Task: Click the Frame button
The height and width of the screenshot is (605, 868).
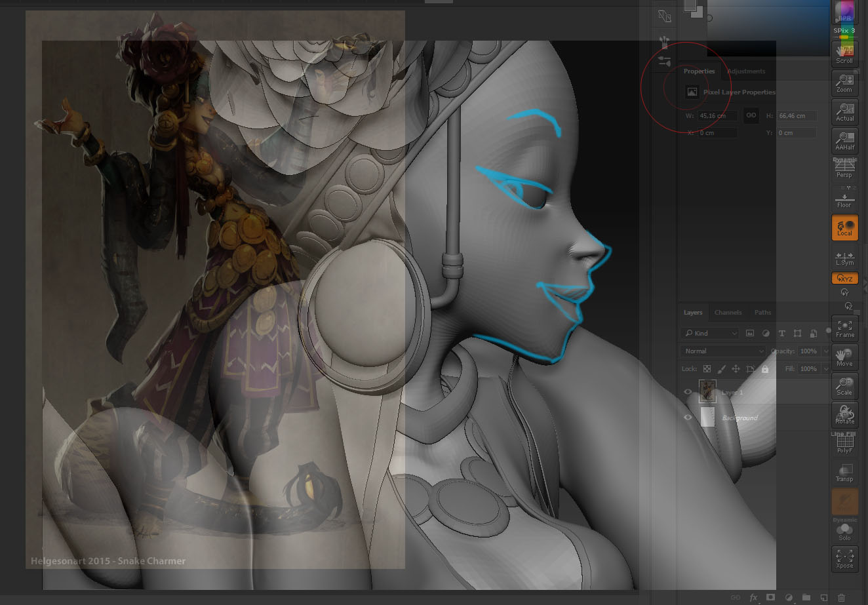Action: 844,328
